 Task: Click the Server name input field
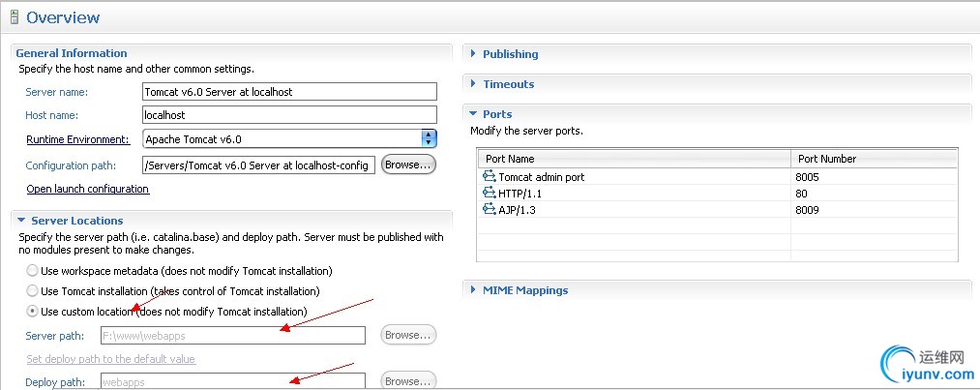[x=289, y=91]
